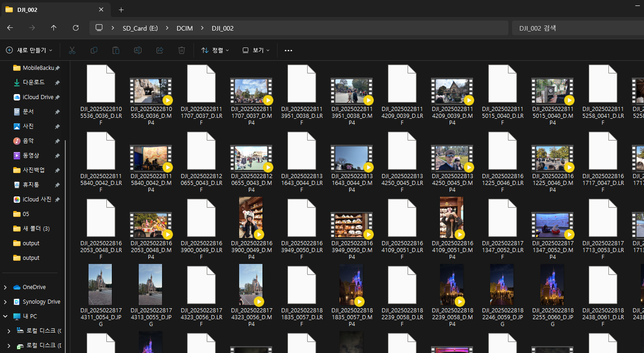Select video thumbnail DJI_20250228114209_0039_D.MP4

[x=452, y=91]
